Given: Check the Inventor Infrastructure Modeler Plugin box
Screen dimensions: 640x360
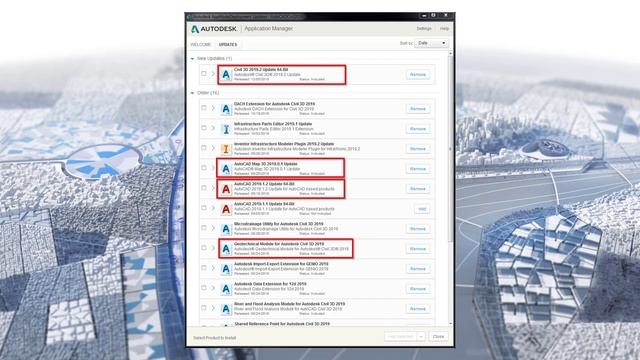Looking at the screenshot, I should click(x=204, y=148).
